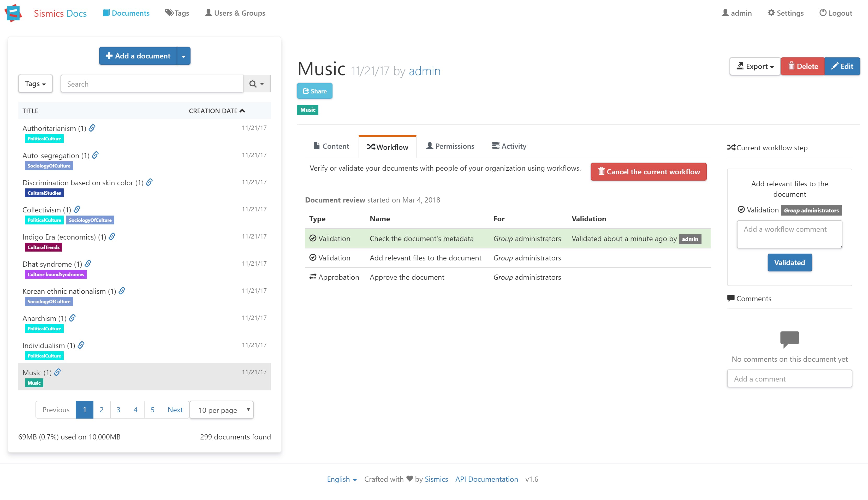This screenshot has width=868, height=500.
Task: Click the CulturalTrends tag under Indigo Era
Action: click(43, 247)
